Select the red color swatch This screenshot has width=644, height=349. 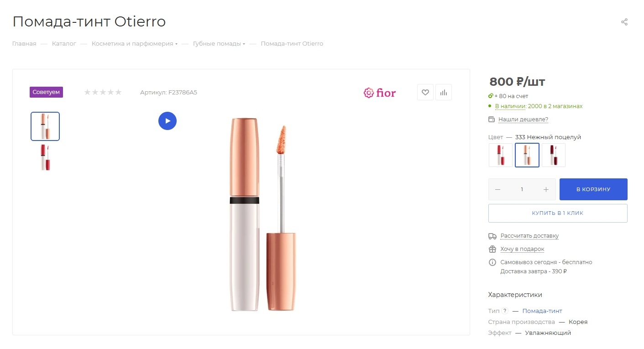tap(501, 155)
